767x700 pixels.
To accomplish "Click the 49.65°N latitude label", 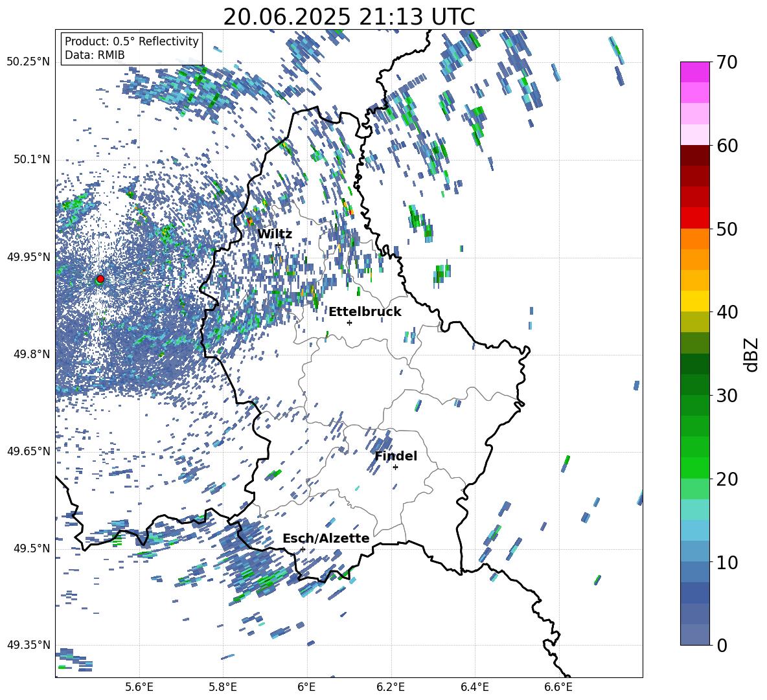I will (x=29, y=451).
